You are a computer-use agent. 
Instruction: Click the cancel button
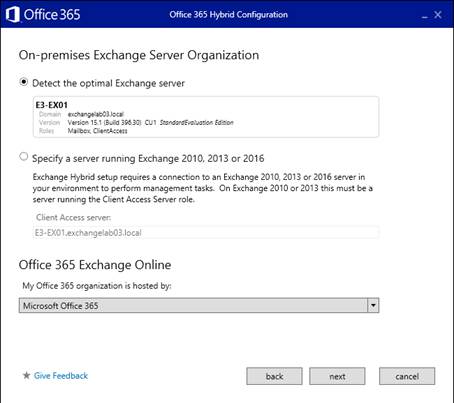pyautogui.click(x=407, y=376)
